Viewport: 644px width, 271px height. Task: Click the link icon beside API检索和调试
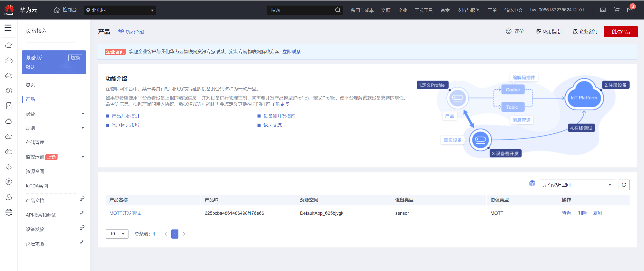coord(82,213)
